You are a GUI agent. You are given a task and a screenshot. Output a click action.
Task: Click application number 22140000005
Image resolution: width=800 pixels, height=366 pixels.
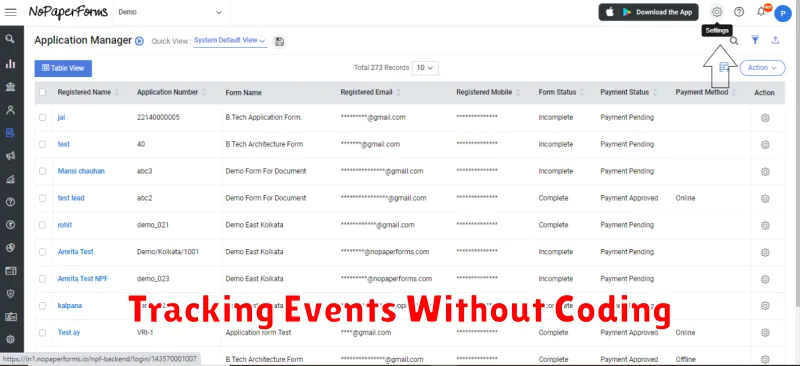158,117
